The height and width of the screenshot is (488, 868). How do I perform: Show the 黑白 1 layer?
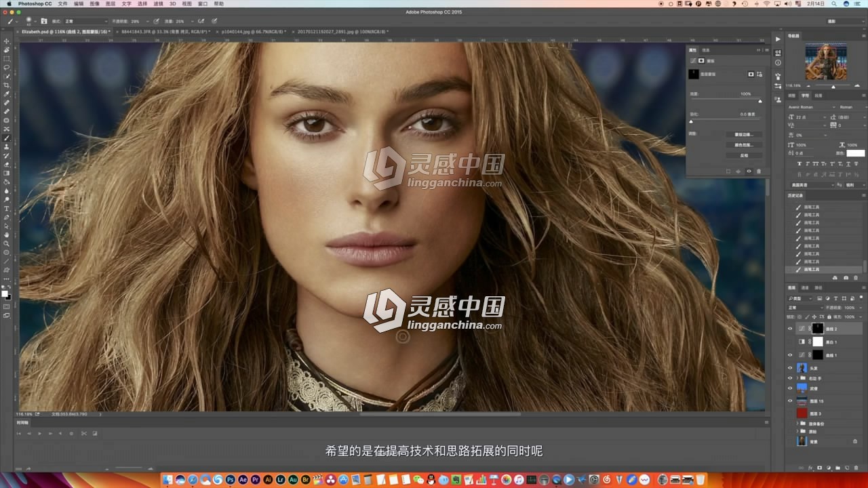(790, 342)
